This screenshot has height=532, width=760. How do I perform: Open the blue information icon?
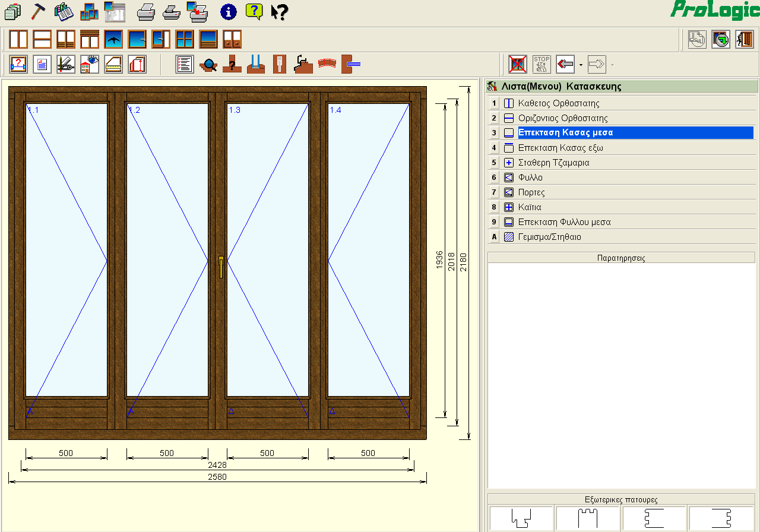228,11
